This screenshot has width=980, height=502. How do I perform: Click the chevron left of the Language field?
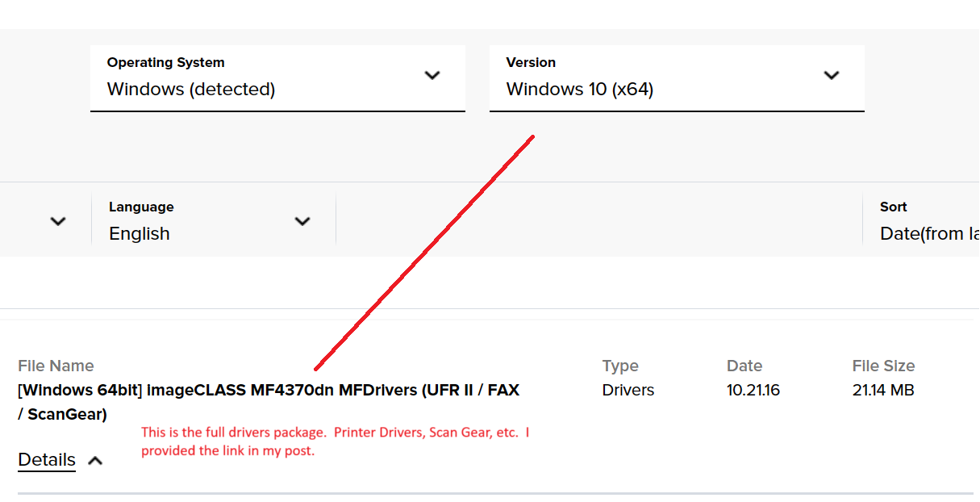coord(58,221)
